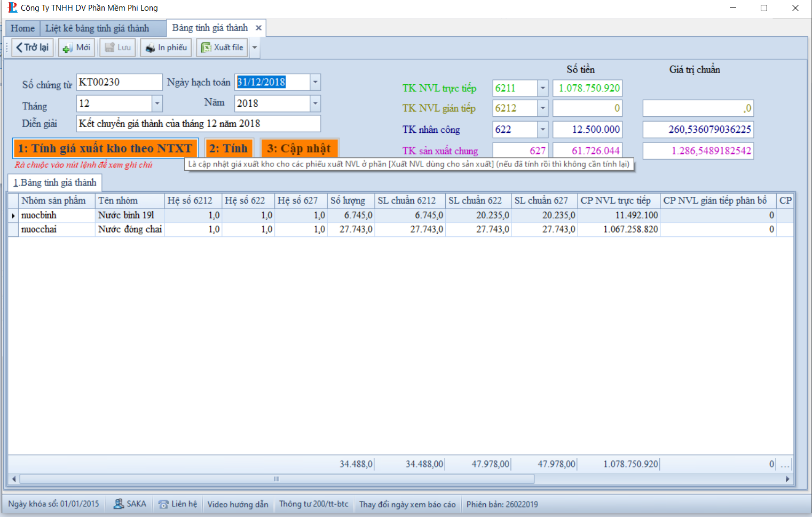Click cell 11.492.100

[619, 216]
